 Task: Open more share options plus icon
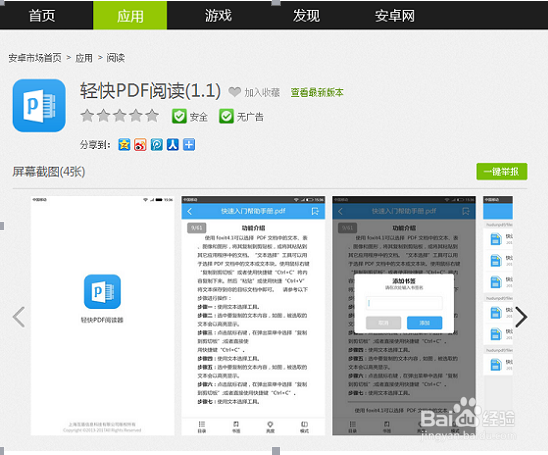tap(189, 144)
